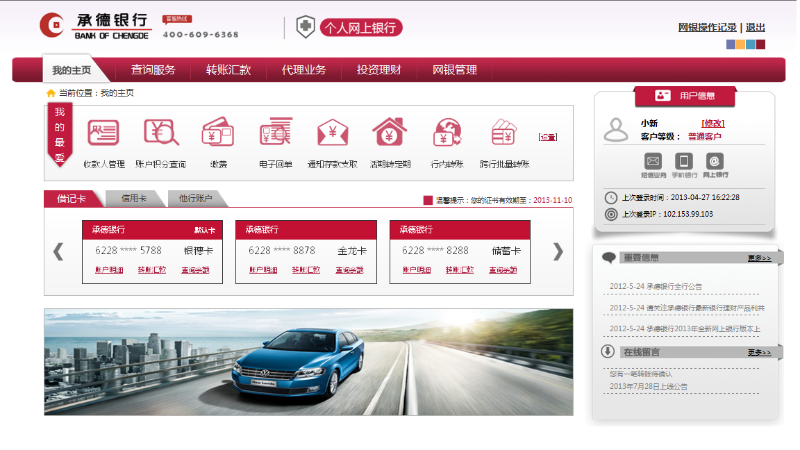Click the account points query magnifier icon
This screenshot has height=450, width=800.
160,133
